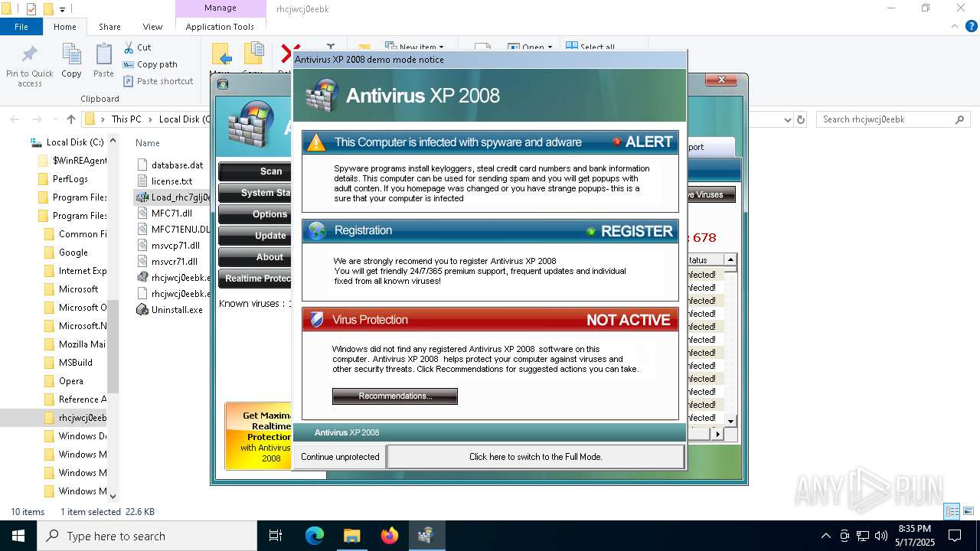Viewport: 980px width, 551px height.
Task: Switch to the Share ribbon tab
Action: click(109, 27)
